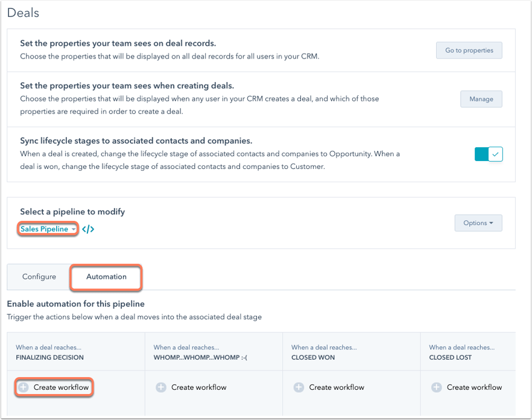Click plus icon on CLOSED LOST Create workflow
Image resolution: width=532 pixels, height=420 pixels.
436,387
